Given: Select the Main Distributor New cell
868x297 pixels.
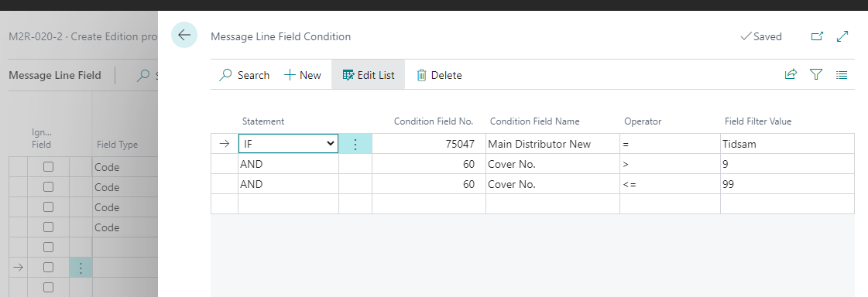Looking at the screenshot, I should 552,144.
